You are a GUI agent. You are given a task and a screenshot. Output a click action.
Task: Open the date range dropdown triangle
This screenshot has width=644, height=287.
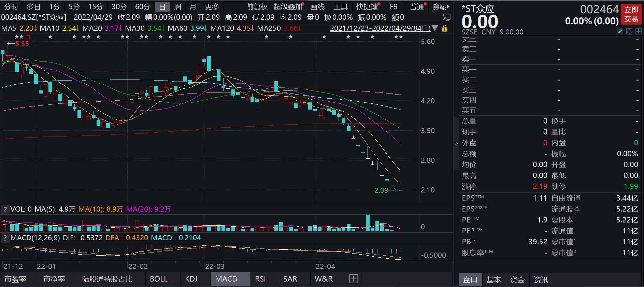[x=435, y=28]
